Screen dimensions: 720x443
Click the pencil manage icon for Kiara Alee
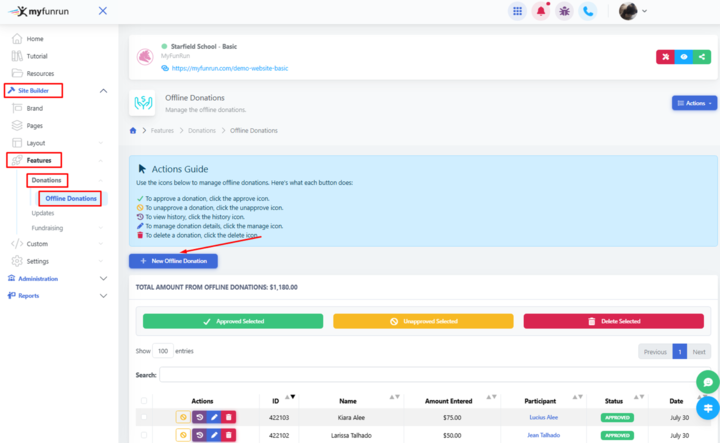coord(214,417)
